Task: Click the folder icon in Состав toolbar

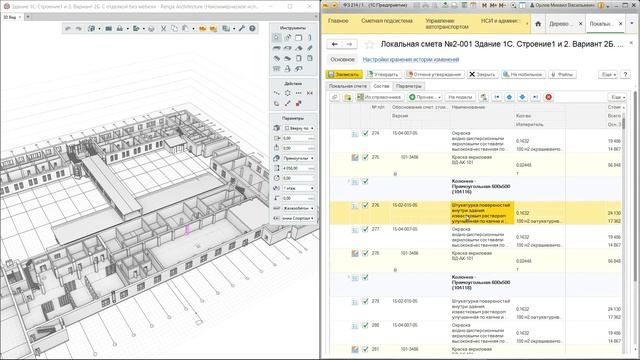Action: (x=347, y=97)
